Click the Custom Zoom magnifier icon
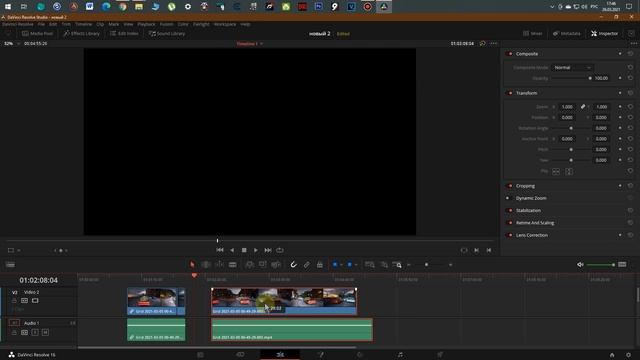 pos(397,265)
